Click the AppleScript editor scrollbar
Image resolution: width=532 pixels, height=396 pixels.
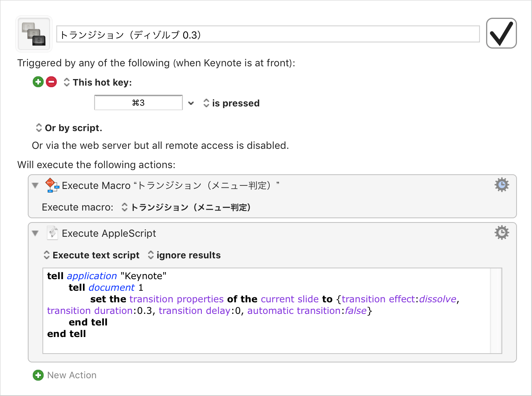click(496, 311)
